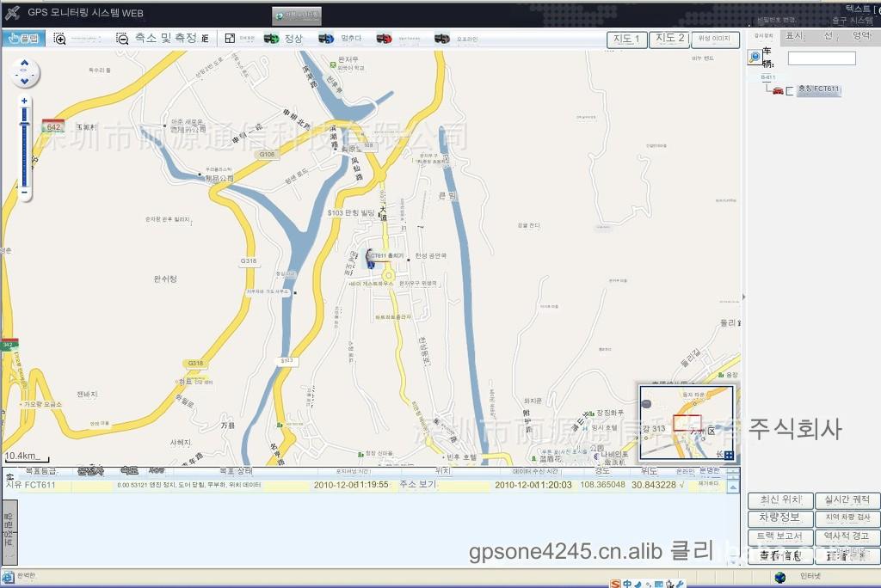Switch to the 지도 2 map tab
The image size is (881, 588).
(669, 39)
